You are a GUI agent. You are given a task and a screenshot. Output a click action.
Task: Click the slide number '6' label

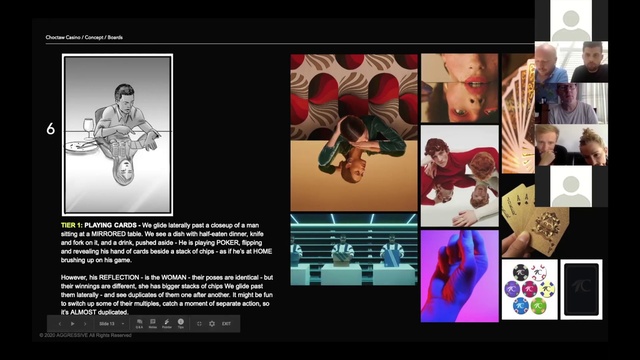50,129
